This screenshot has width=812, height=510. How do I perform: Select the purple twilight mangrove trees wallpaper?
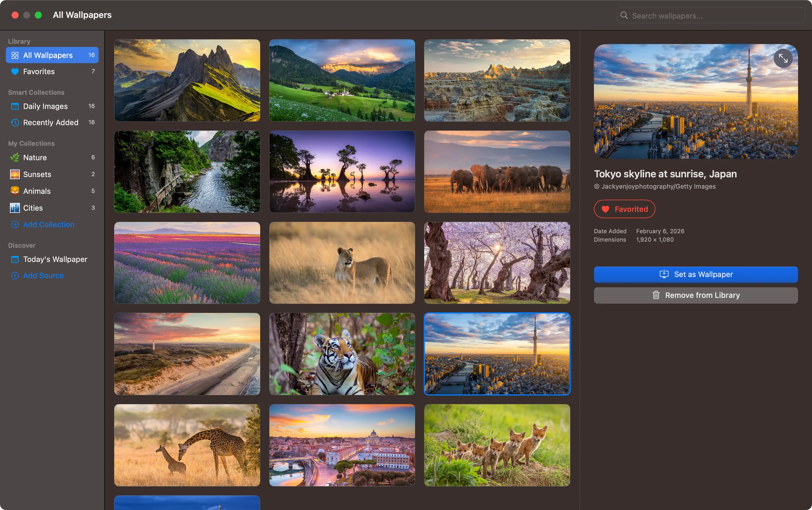click(x=342, y=172)
